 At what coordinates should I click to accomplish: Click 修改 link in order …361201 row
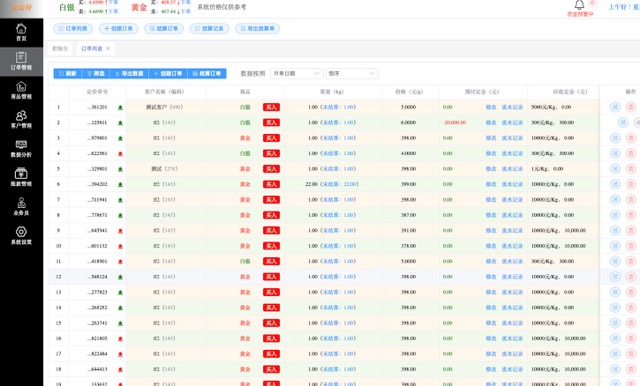[491, 107]
